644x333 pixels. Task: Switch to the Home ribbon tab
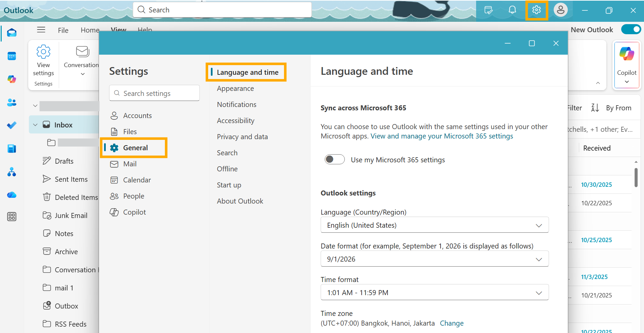[90, 30]
